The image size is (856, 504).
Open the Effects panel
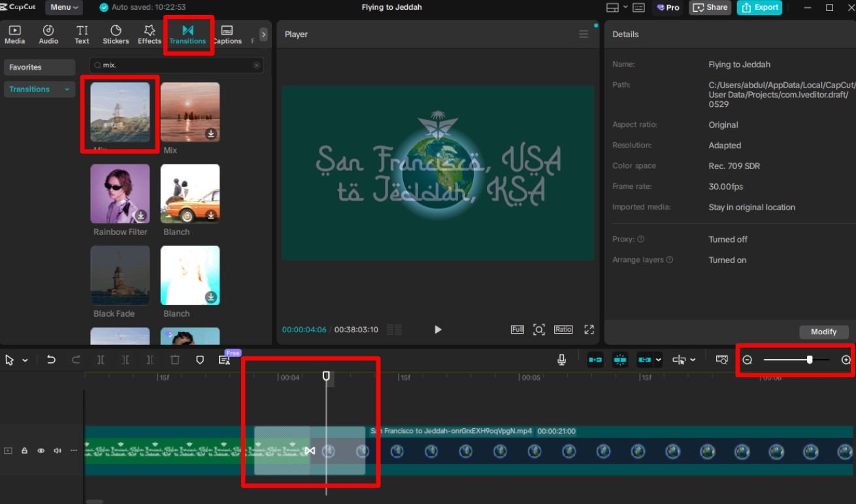pos(149,34)
